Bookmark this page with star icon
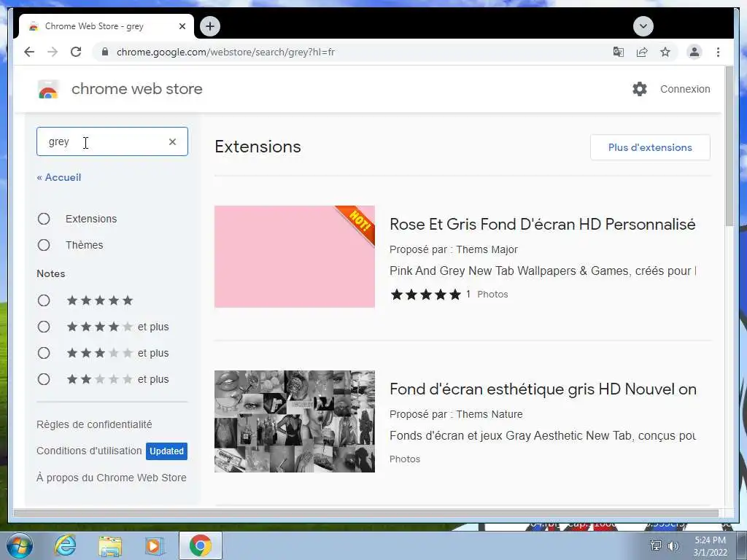This screenshot has height=560, width=747. point(665,52)
